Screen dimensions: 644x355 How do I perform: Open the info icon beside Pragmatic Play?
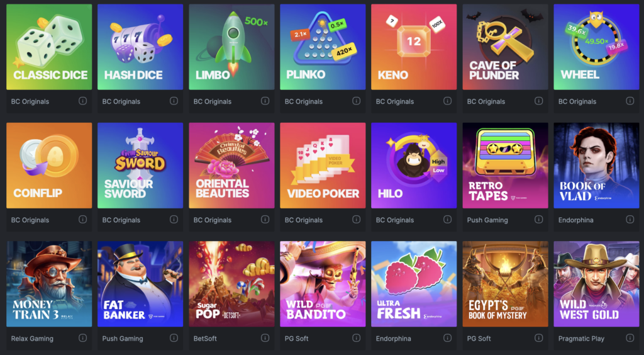coord(630,338)
